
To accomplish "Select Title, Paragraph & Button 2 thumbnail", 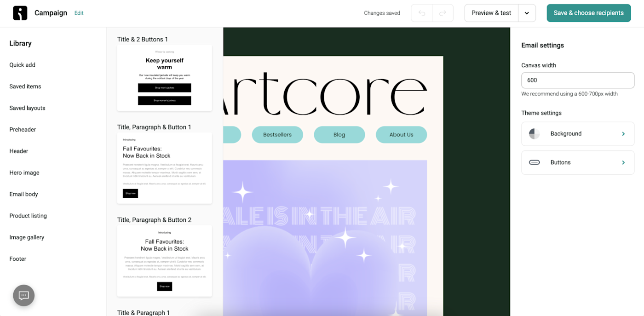I will 165,261.
